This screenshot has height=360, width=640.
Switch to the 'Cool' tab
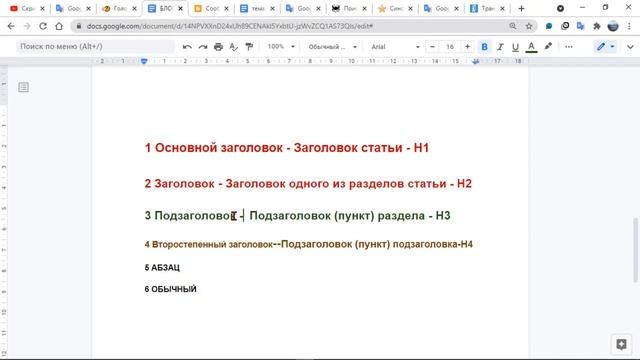point(211,9)
